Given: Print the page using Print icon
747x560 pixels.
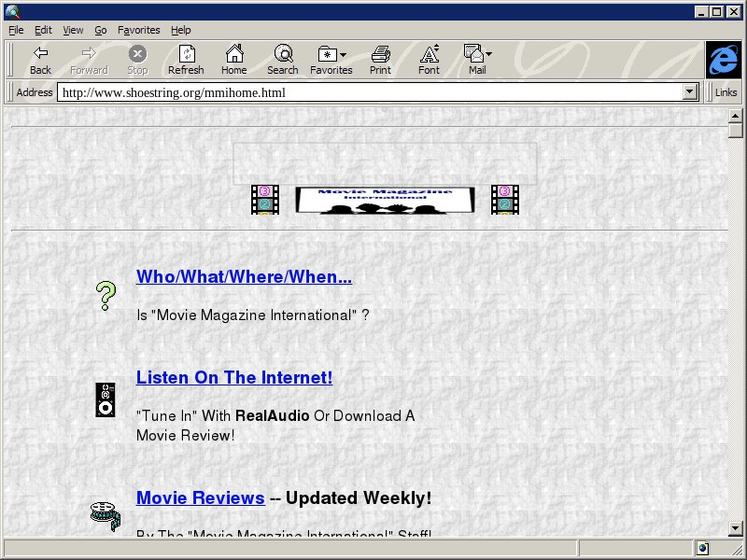Looking at the screenshot, I should click(380, 60).
